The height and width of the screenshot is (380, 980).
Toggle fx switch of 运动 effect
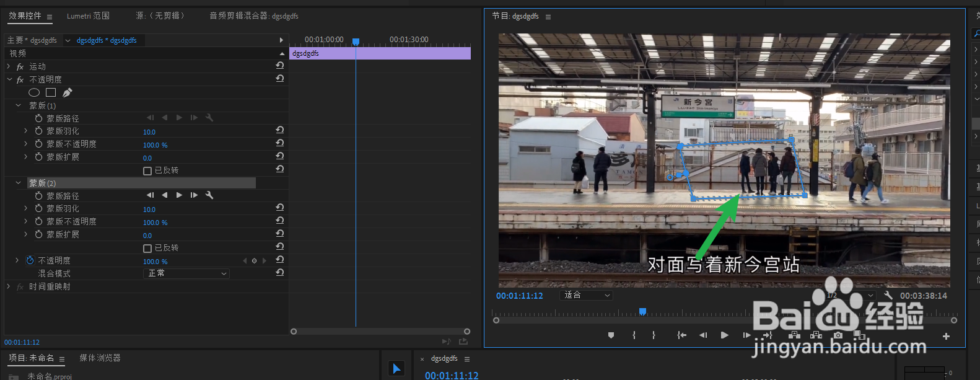tap(20, 66)
